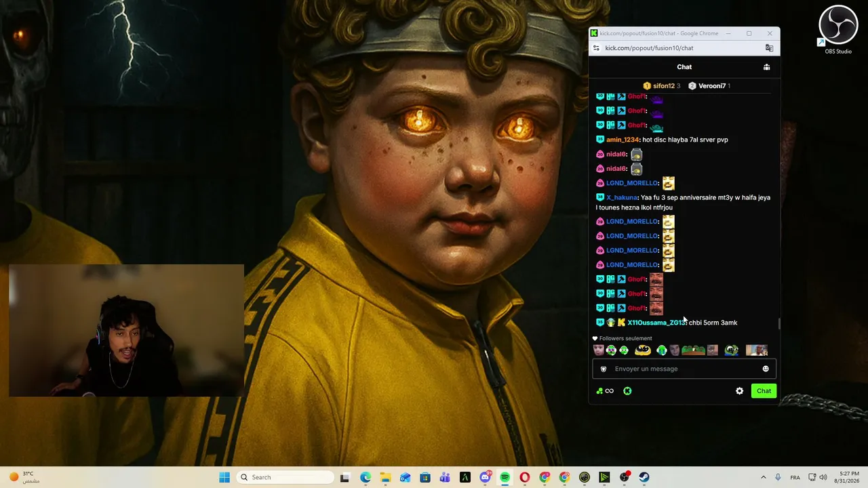Open the OBS Studio desktop shortcut

(838, 30)
